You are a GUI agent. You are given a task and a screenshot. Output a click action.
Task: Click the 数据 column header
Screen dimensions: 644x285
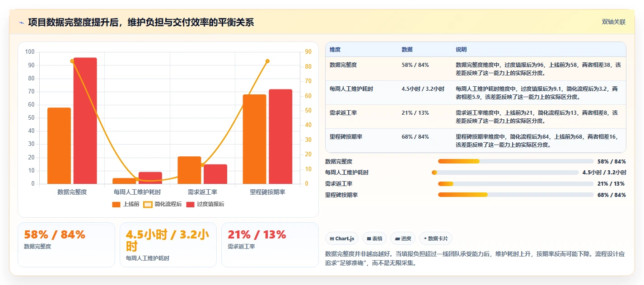(407, 50)
